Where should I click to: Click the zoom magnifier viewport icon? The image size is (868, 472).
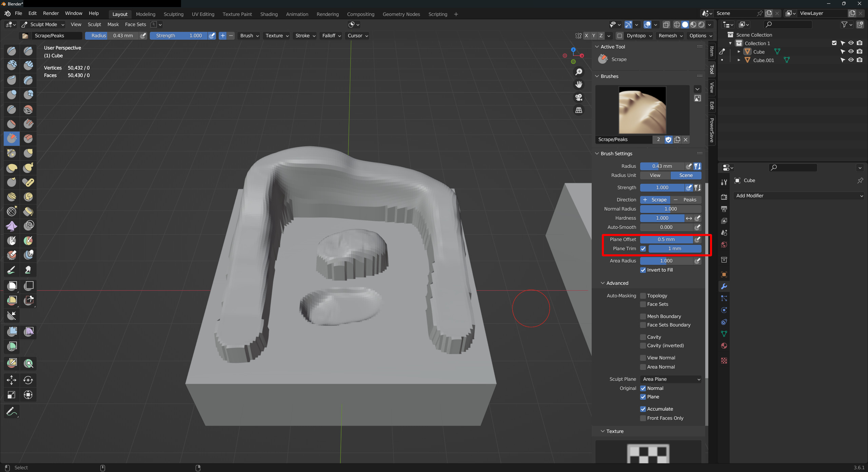(579, 72)
